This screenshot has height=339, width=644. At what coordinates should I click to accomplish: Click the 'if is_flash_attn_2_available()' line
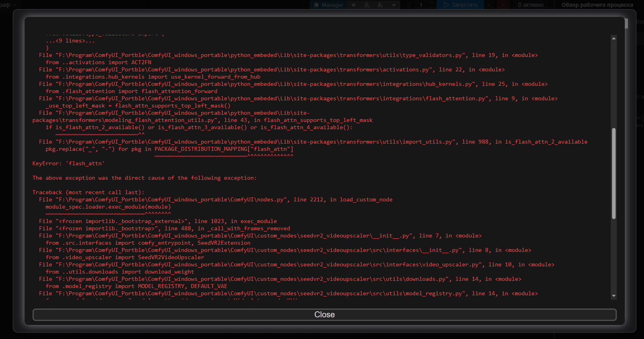[199, 127]
